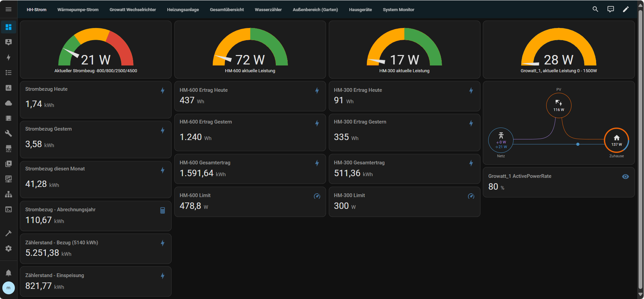Click the notifications bell icon
The image size is (644, 299).
click(8, 273)
